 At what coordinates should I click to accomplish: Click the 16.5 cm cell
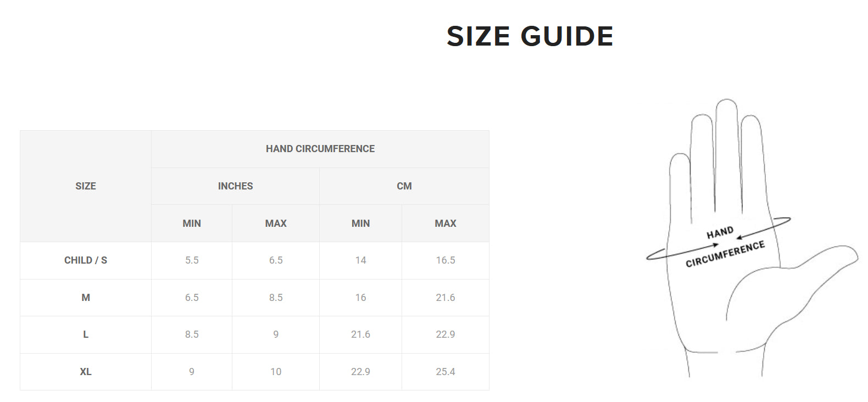(x=446, y=260)
